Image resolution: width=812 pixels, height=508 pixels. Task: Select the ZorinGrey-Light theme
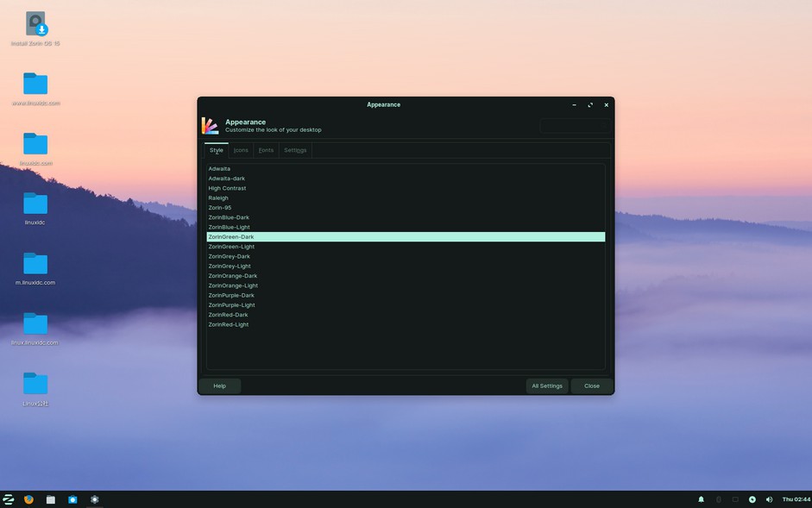click(406, 267)
